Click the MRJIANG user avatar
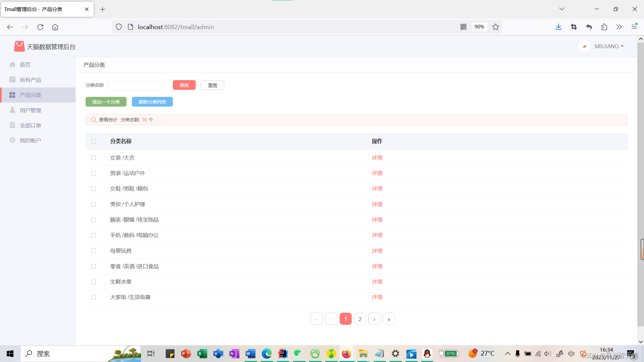Screen dimensions: 644x362 (584, 46)
